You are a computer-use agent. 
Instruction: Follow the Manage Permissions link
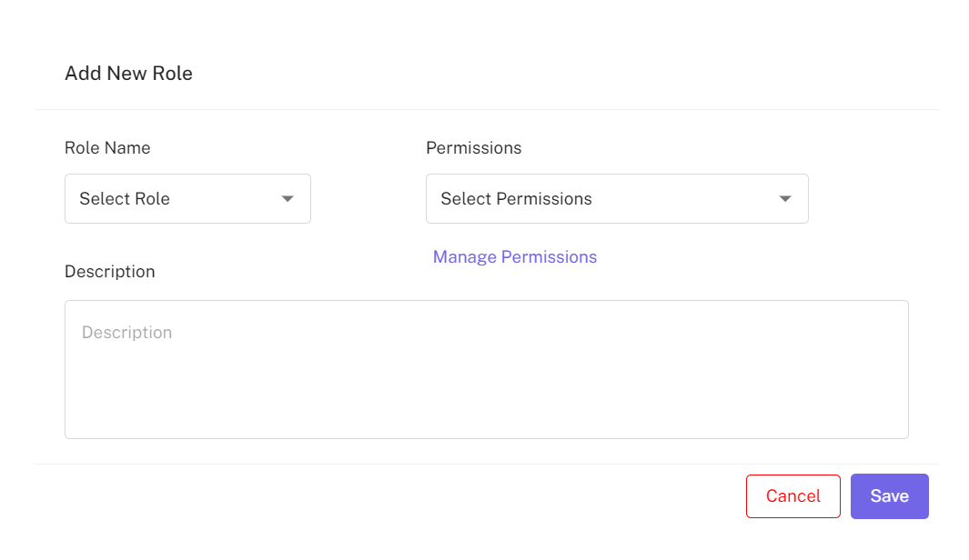coord(515,257)
